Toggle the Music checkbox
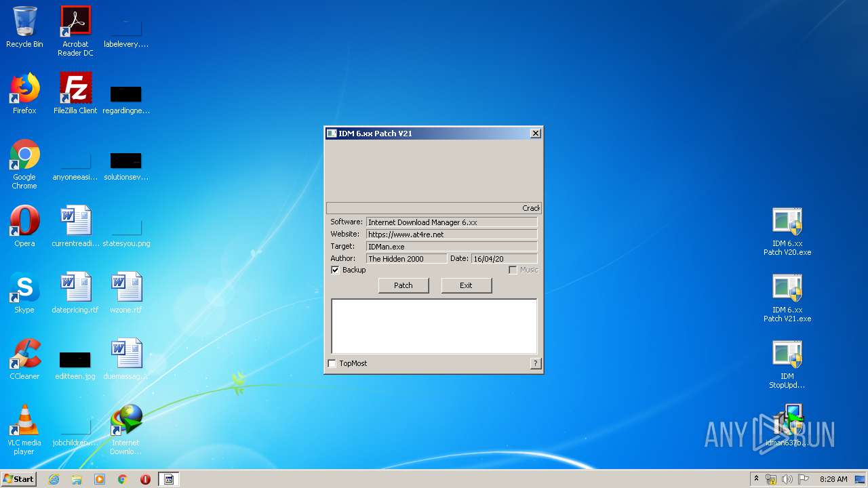868x488 pixels. pyautogui.click(x=513, y=270)
